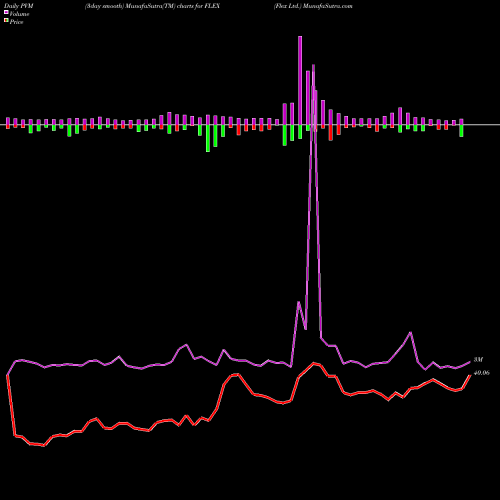This screenshot has height=500, width=500.
Task: Click the '(3day smooth) MunafaSutra(TM) charts for FLEX' heading
Action: click(x=152, y=6)
